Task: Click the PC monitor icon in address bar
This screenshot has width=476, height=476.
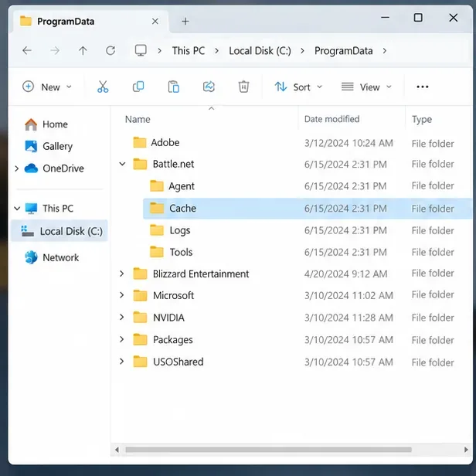Action: click(141, 50)
